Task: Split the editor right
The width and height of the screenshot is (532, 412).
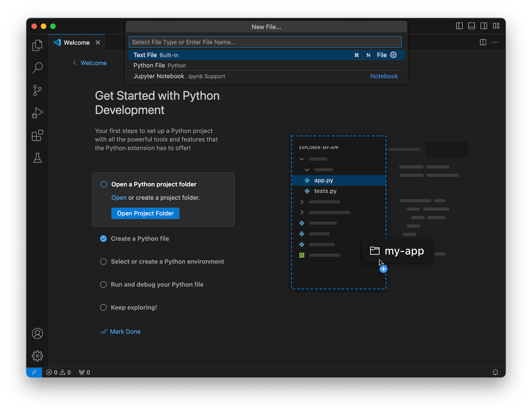Action: (483, 42)
